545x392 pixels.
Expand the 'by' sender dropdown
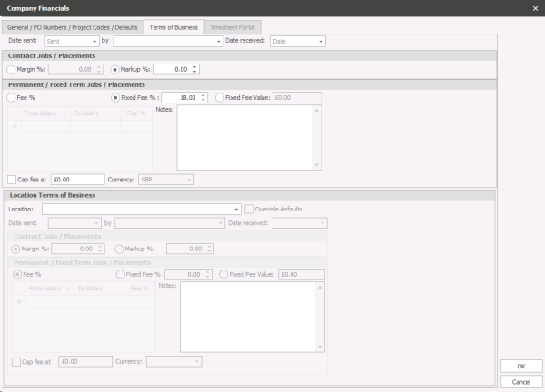(217, 42)
